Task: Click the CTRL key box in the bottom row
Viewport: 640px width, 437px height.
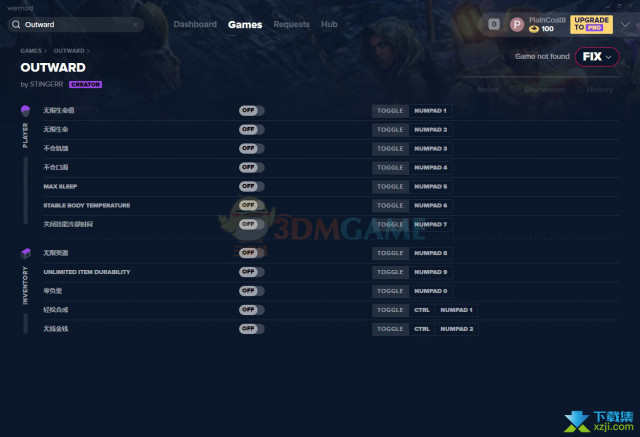Action: (422, 329)
